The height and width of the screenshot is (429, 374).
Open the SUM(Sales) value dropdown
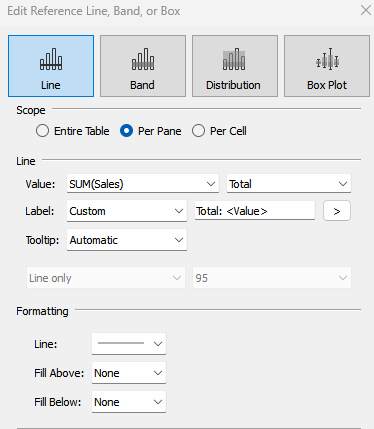point(143,184)
